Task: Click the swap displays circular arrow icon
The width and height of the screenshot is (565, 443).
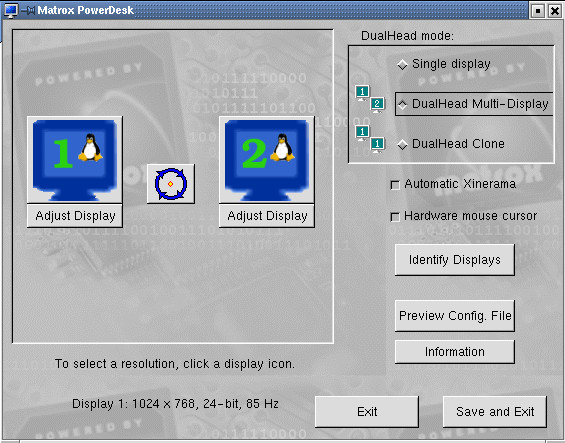Action: (171, 184)
